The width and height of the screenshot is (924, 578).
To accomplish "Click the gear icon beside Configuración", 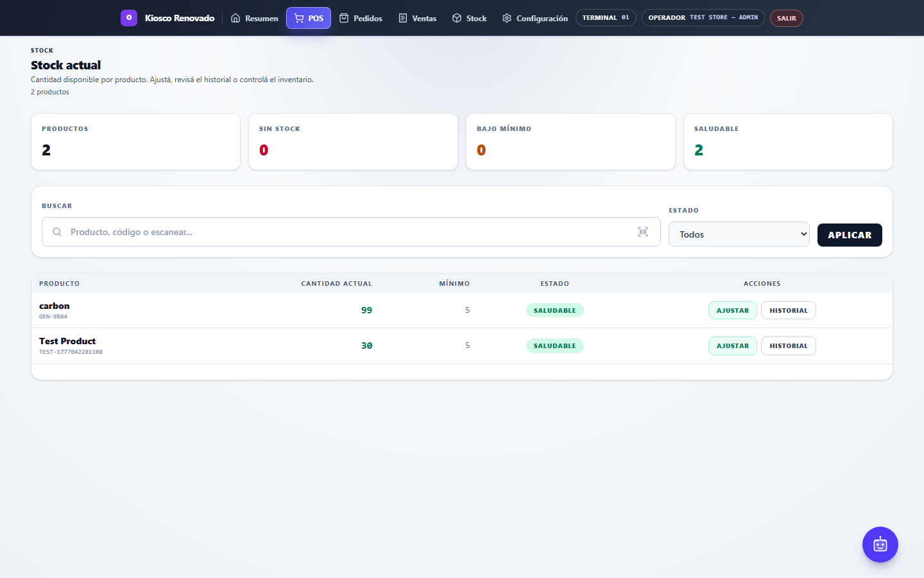I will tap(507, 18).
